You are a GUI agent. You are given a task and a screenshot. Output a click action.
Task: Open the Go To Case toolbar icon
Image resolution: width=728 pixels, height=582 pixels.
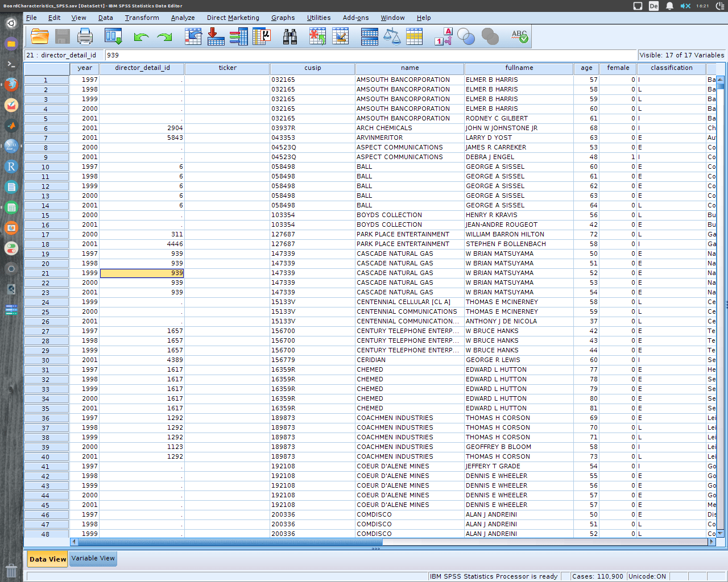point(193,36)
